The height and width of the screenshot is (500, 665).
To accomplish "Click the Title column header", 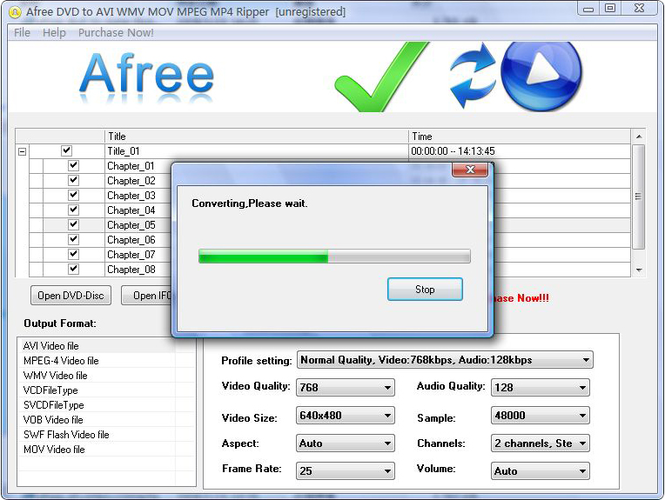I will 256,136.
